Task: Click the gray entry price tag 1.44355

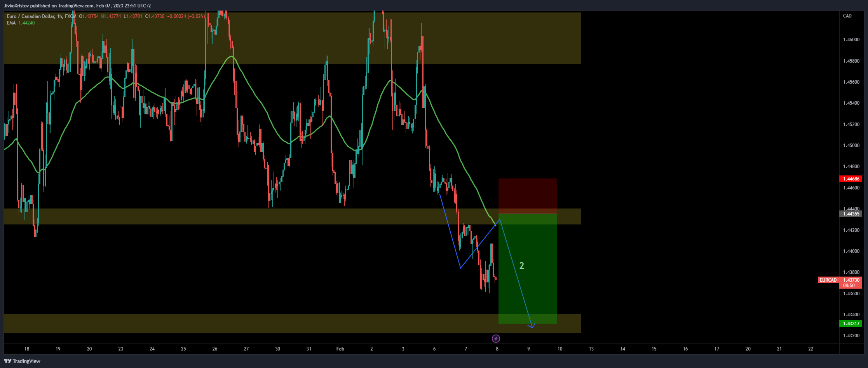Action: (851, 214)
